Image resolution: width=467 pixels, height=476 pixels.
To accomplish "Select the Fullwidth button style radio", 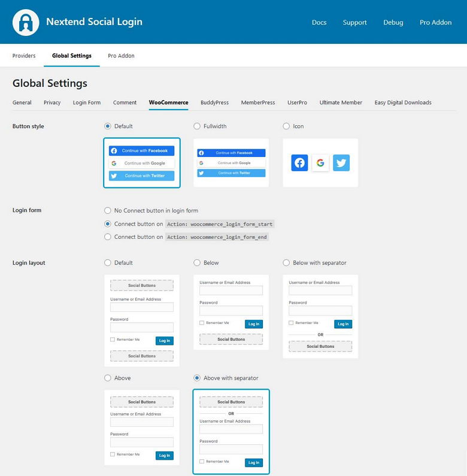I will point(197,126).
